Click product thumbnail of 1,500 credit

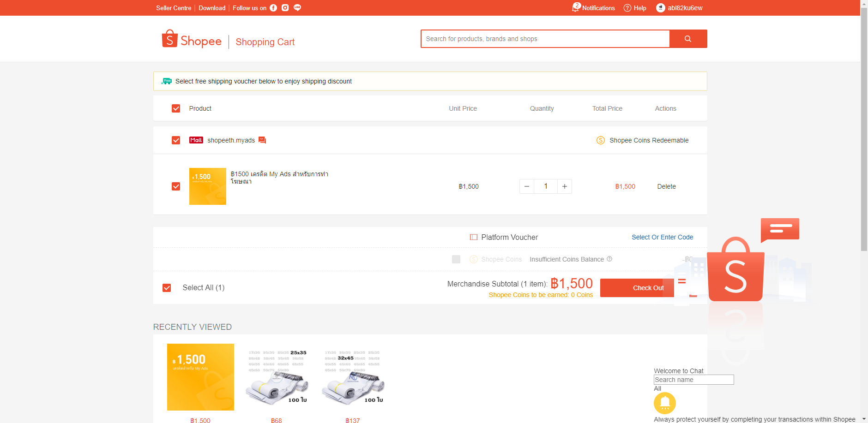pos(208,186)
